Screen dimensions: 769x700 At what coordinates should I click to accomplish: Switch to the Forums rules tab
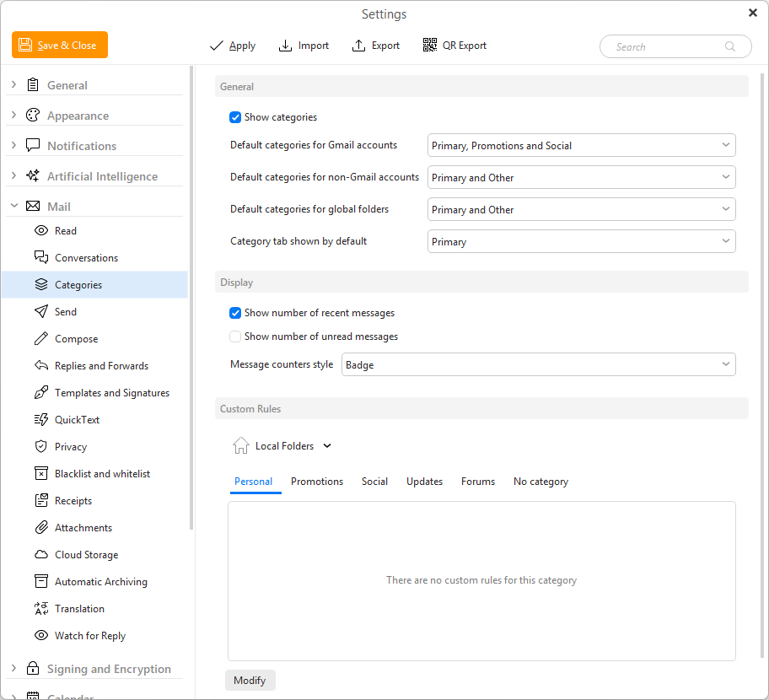(478, 482)
